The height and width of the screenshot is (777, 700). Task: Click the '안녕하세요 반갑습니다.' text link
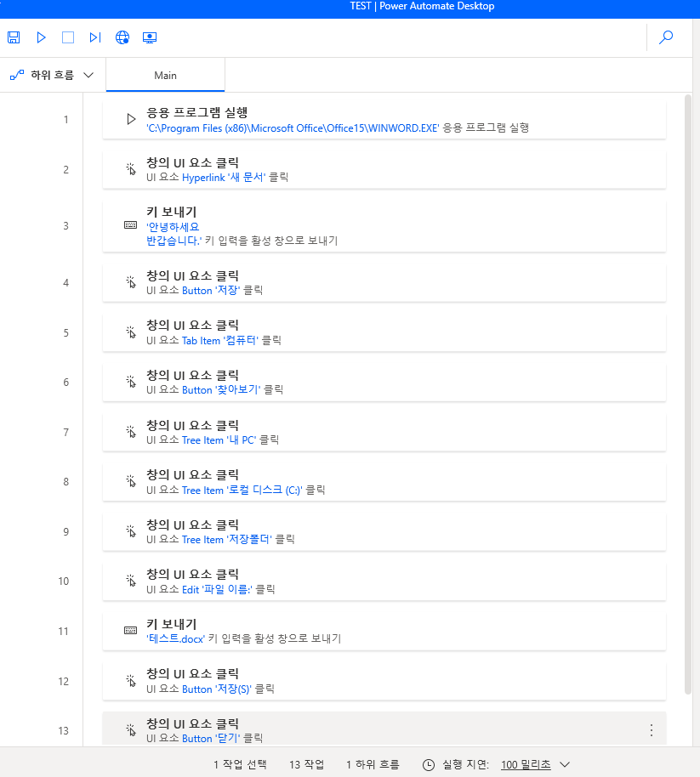(174, 234)
